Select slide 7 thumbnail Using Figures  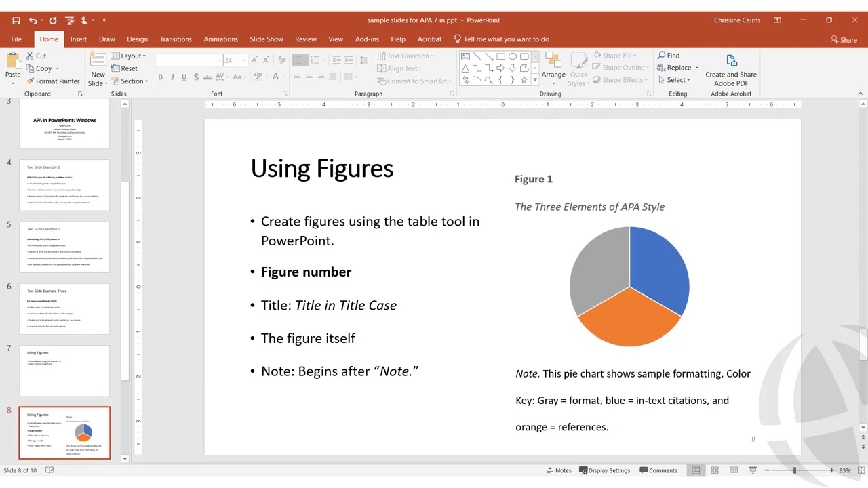[64, 371]
